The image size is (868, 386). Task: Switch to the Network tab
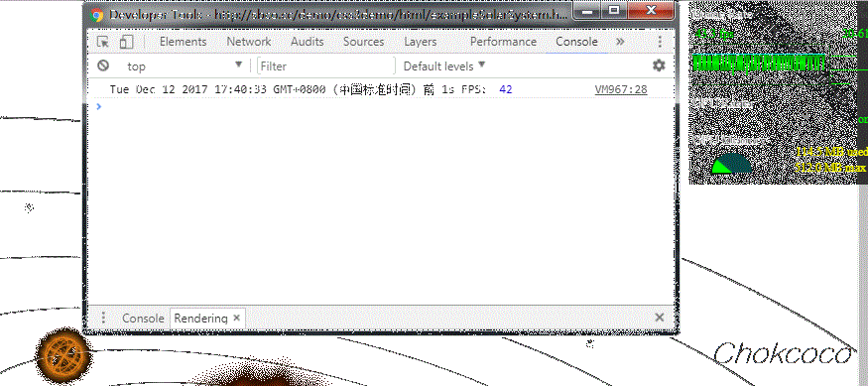point(249,42)
